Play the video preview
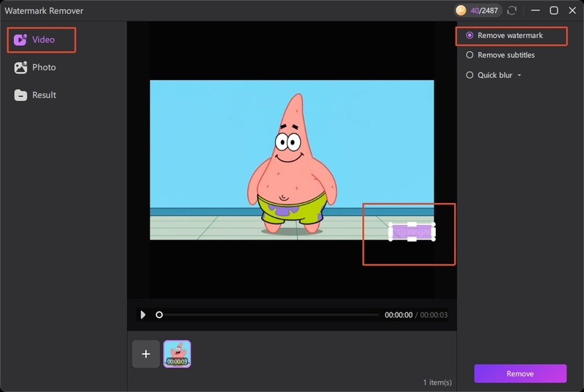This screenshot has width=584, height=392. (x=143, y=315)
